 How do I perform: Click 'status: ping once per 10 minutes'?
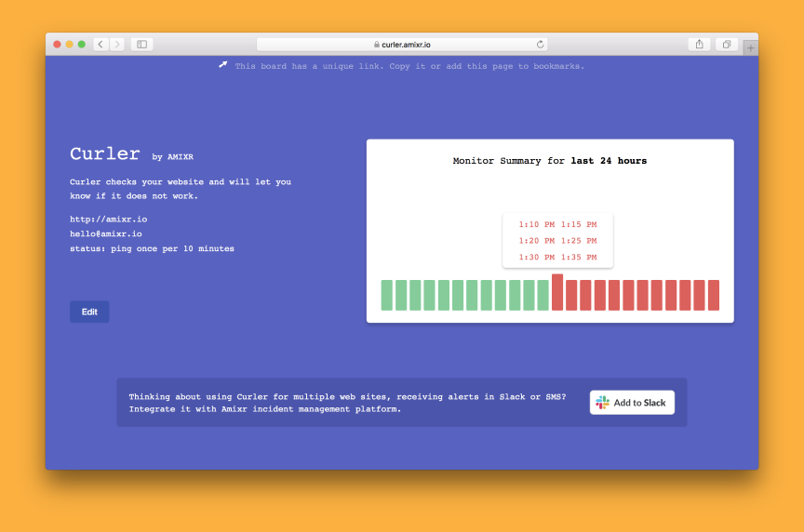tap(153, 248)
